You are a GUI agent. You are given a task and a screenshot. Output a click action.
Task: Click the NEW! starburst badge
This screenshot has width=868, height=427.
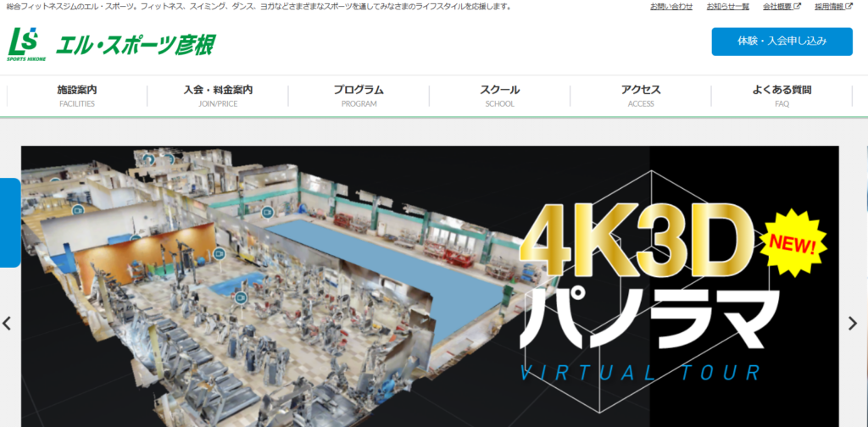pyautogui.click(x=793, y=243)
